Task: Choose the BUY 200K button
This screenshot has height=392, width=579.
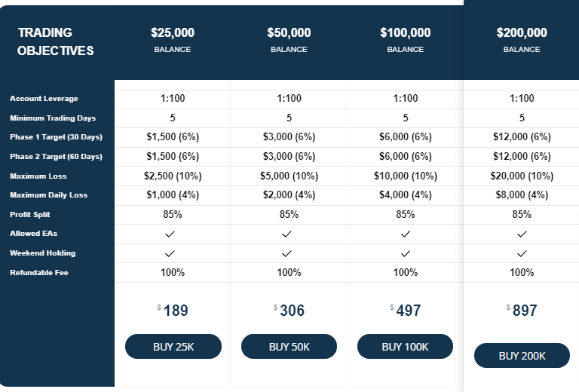Action: coord(522,356)
